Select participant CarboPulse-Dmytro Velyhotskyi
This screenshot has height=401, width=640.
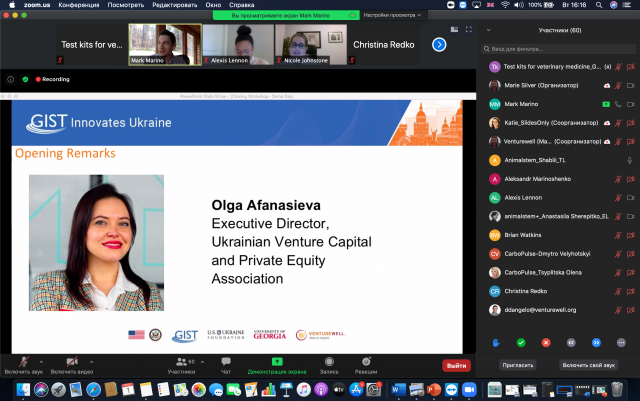click(x=558, y=254)
